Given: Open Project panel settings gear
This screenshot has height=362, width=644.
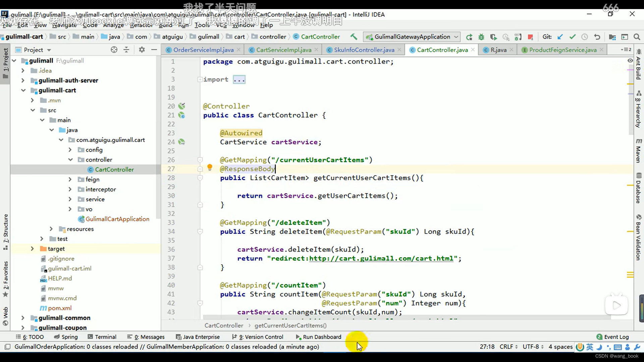Looking at the screenshot, I should click(x=142, y=50).
